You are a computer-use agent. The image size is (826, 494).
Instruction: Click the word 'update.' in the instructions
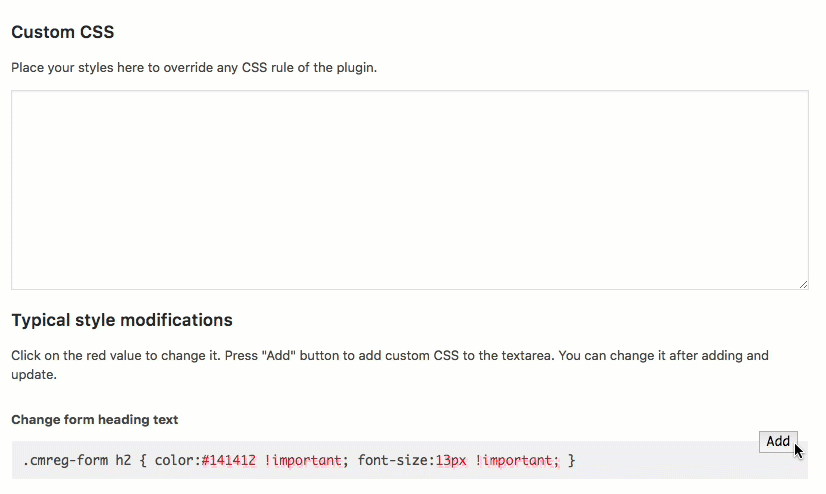click(x=34, y=375)
